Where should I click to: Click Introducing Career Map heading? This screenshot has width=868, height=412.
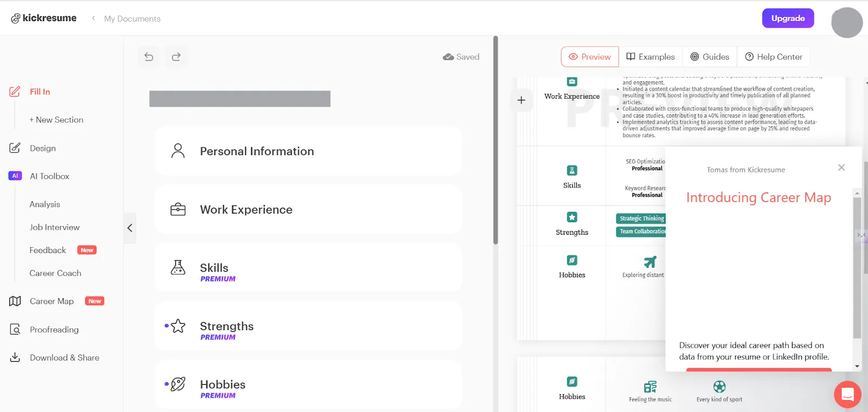pos(758,197)
